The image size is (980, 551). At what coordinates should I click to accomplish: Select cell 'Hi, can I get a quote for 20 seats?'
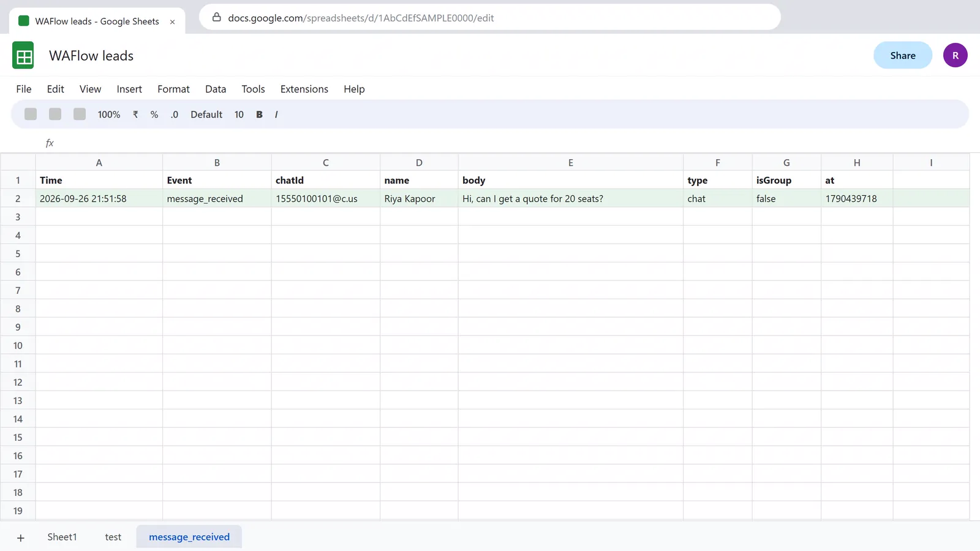click(571, 198)
